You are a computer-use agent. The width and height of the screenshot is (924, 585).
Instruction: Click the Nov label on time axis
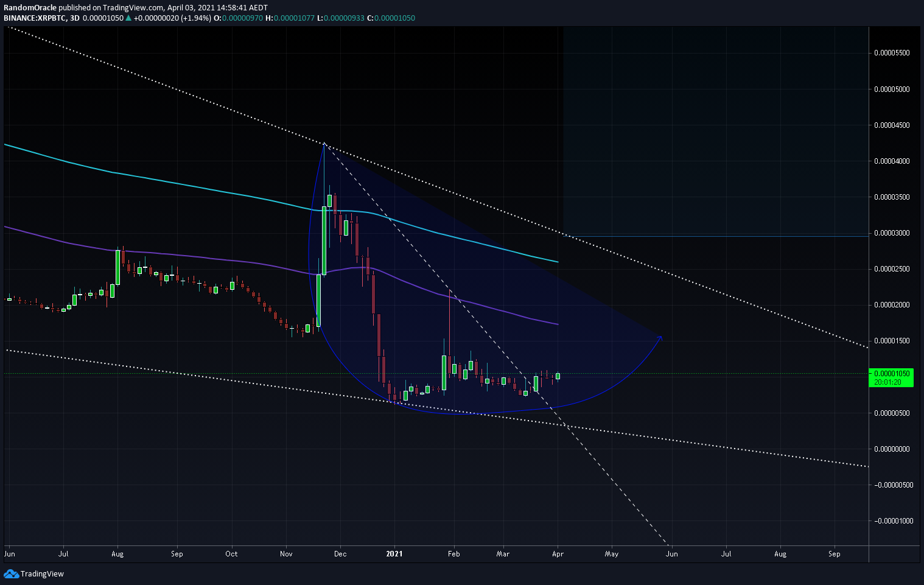tap(286, 554)
